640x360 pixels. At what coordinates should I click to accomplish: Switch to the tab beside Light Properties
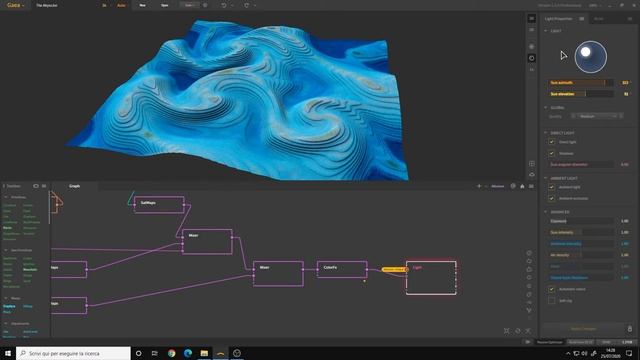[x=599, y=19]
